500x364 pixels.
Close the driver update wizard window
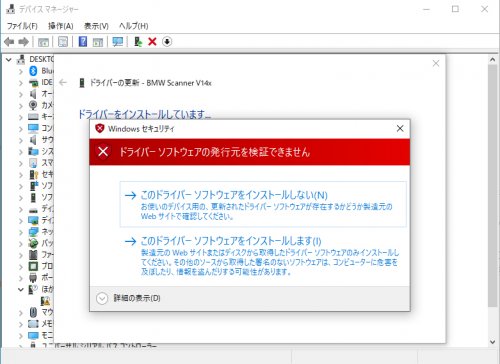[436, 63]
